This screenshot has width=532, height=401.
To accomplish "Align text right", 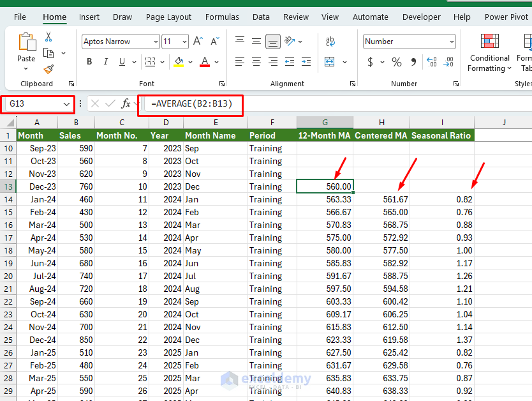I will pyautogui.click(x=273, y=62).
